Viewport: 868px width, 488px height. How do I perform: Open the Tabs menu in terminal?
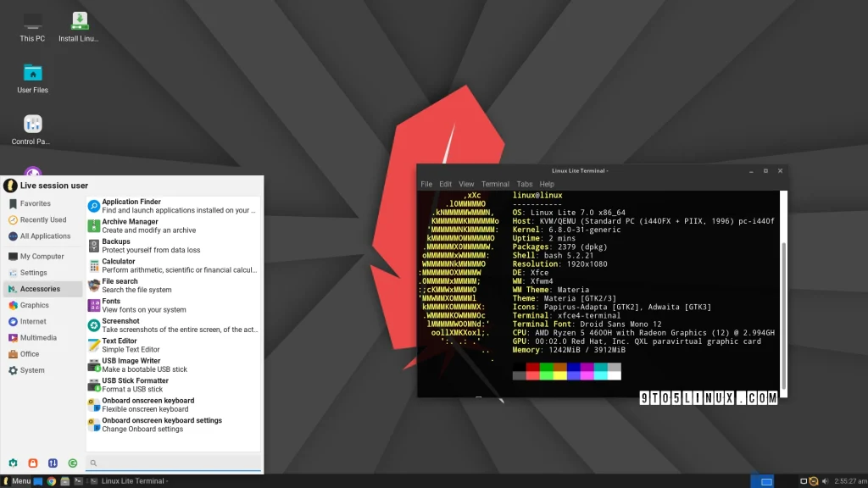pos(525,184)
